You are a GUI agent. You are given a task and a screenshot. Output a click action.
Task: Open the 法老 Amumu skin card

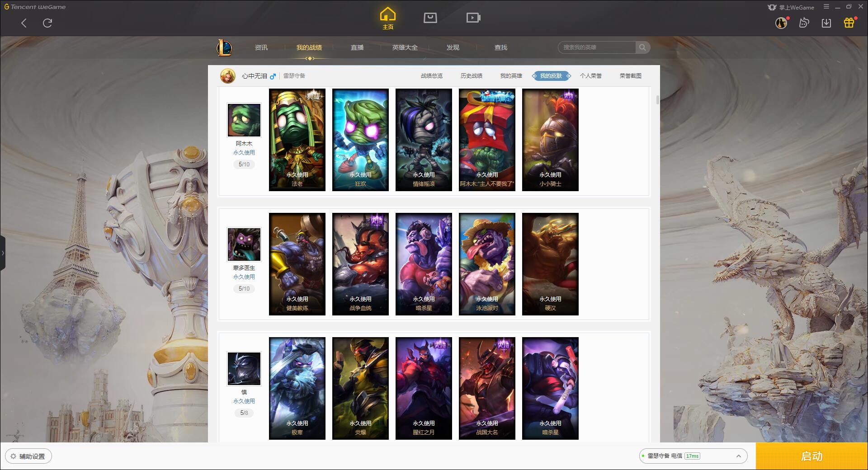click(x=297, y=140)
